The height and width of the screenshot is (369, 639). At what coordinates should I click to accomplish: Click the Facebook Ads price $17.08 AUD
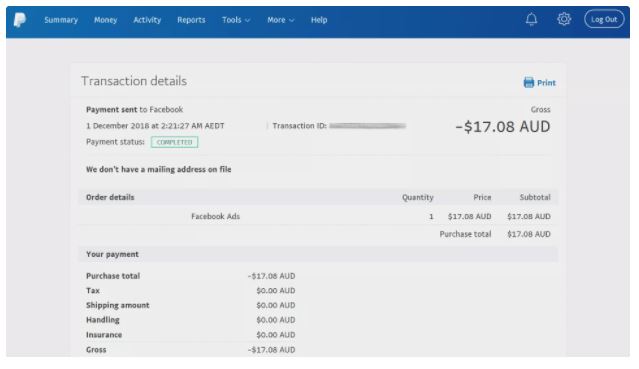point(469,217)
